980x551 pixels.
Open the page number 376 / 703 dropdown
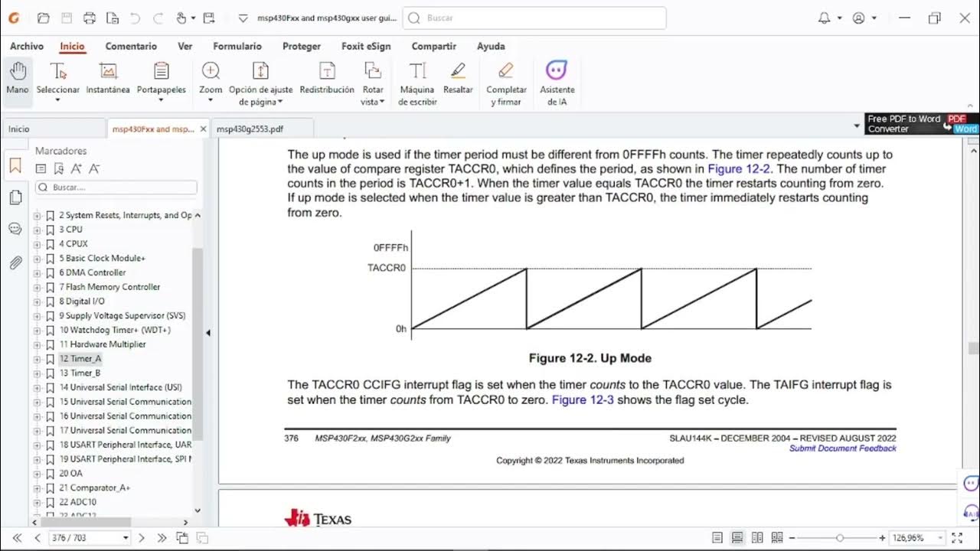pos(126,538)
